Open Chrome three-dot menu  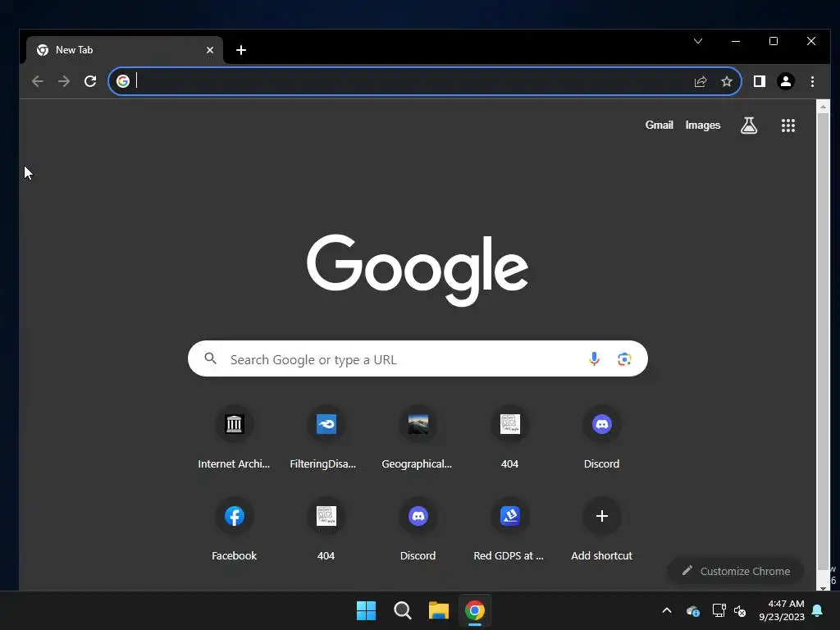pyautogui.click(x=812, y=81)
